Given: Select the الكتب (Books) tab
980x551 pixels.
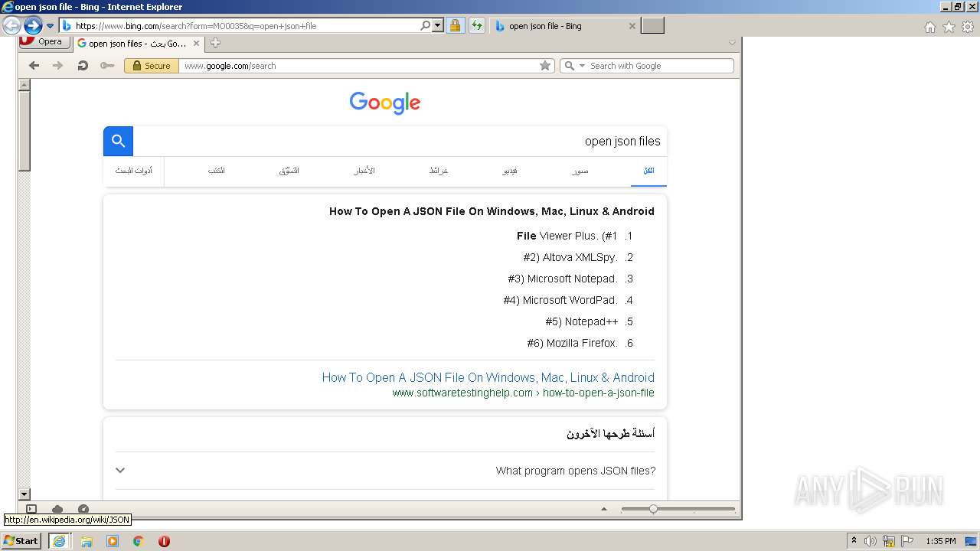Looking at the screenshot, I should (x=217, y=171).
